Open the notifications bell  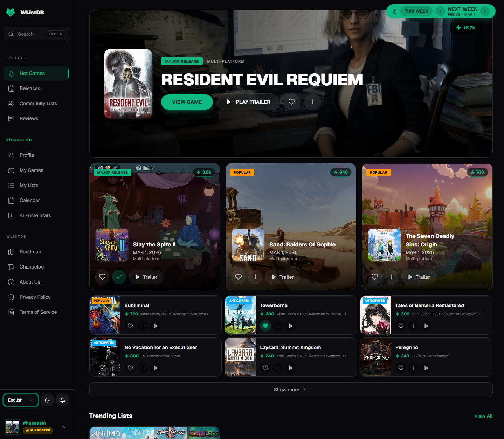(x=63, y=400)
